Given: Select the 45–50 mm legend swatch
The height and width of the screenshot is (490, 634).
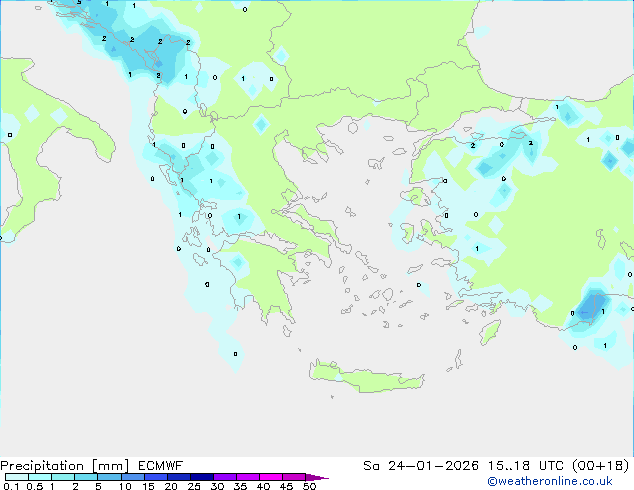Looking at the screenshot, I should [x=294, y=477].
